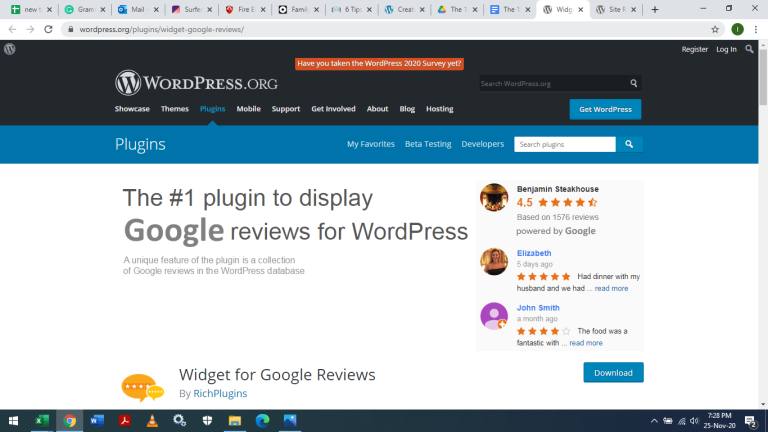This screenshot has height=432, width=768.
Task: Close the Widg tab
Action: pos(580,9)
